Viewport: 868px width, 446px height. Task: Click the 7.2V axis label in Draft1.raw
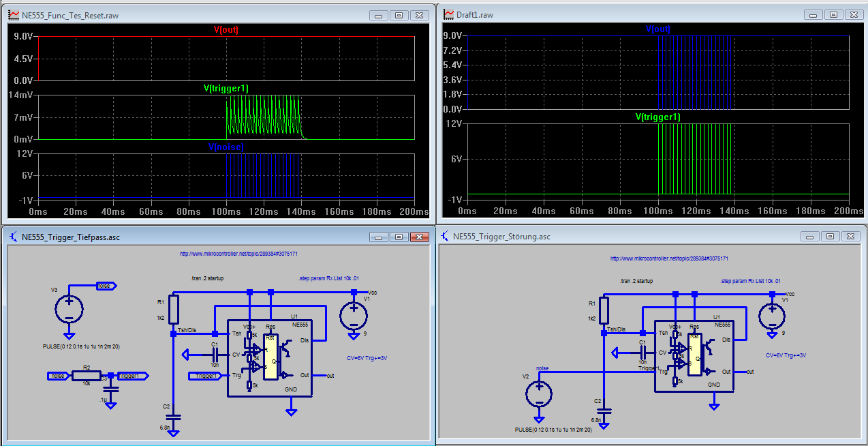[452, 50]
